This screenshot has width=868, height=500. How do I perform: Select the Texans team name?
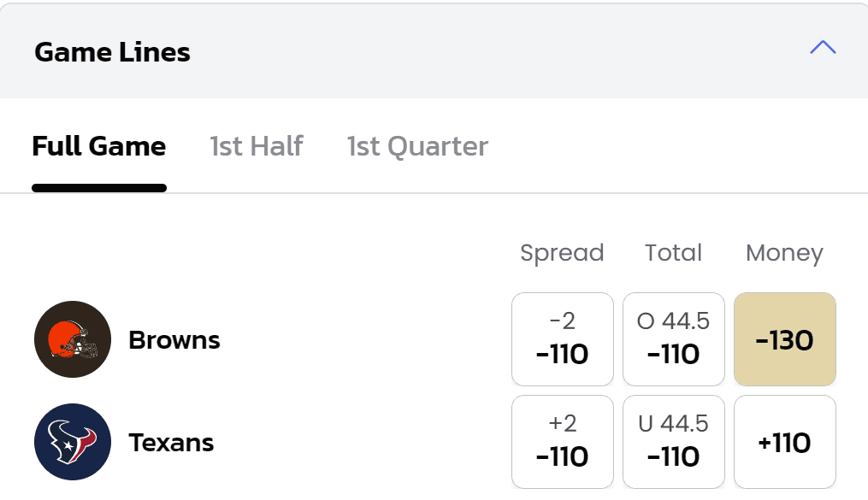pos(171,443)
